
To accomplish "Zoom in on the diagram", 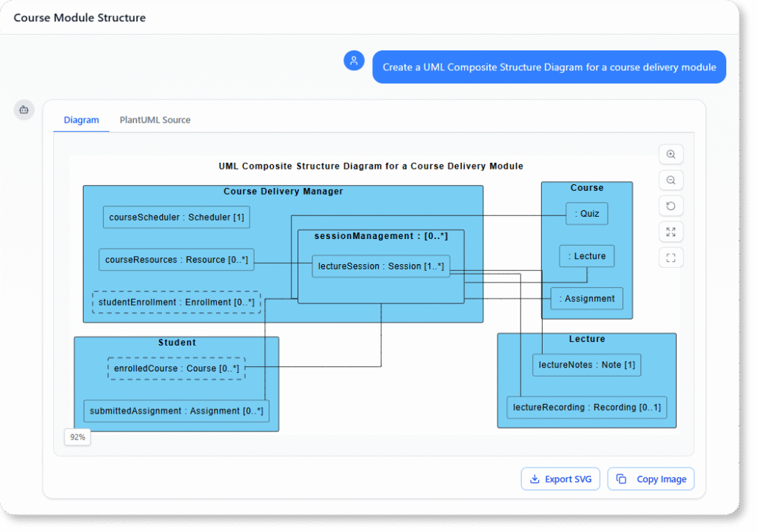I will (x=671, y=154).
